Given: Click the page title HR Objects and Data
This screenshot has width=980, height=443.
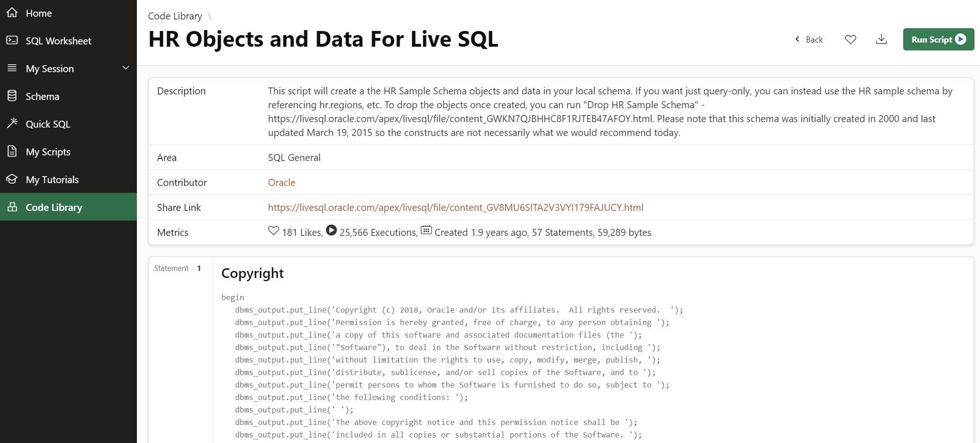Looking at the screenshot, I should pyautogui.click(x=323, y=39).
